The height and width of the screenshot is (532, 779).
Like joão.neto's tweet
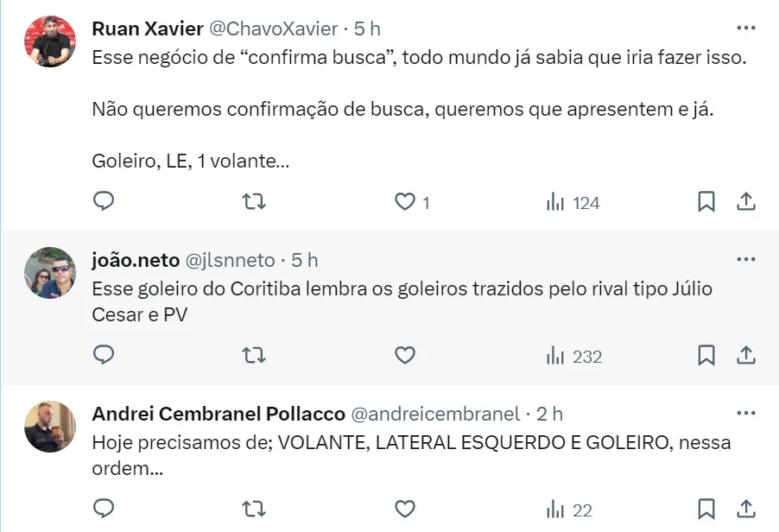coord(404,356)
